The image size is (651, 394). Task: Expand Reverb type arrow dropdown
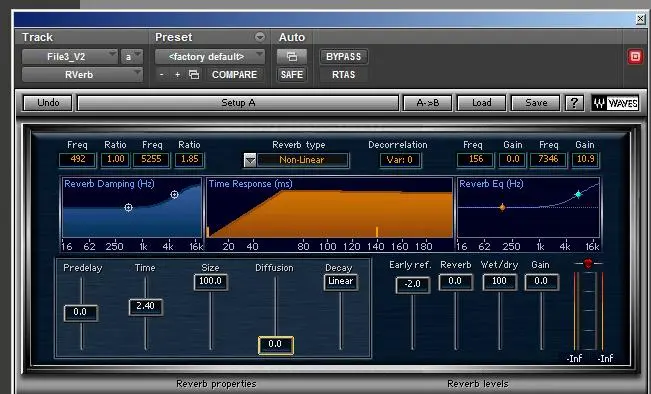coord(250,160)
